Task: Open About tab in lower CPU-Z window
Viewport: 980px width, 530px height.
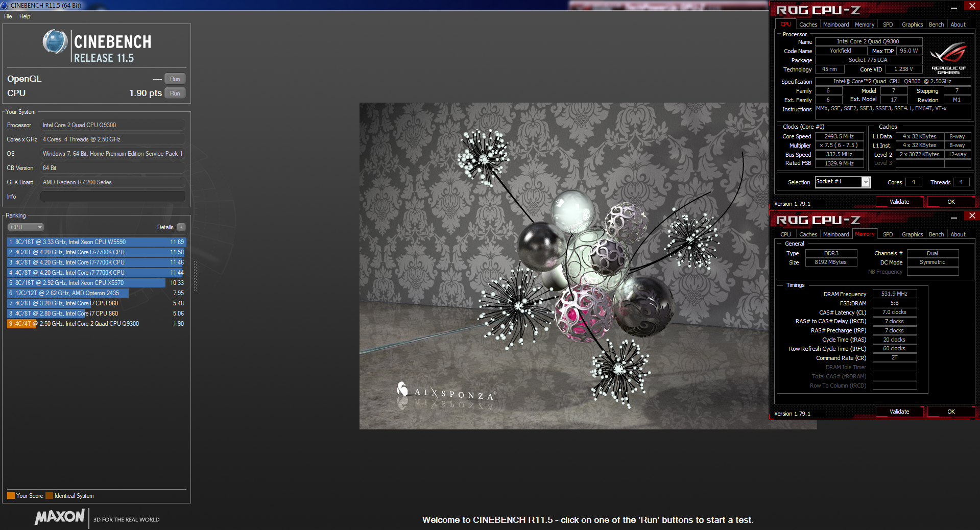Action: coord(958,234)
